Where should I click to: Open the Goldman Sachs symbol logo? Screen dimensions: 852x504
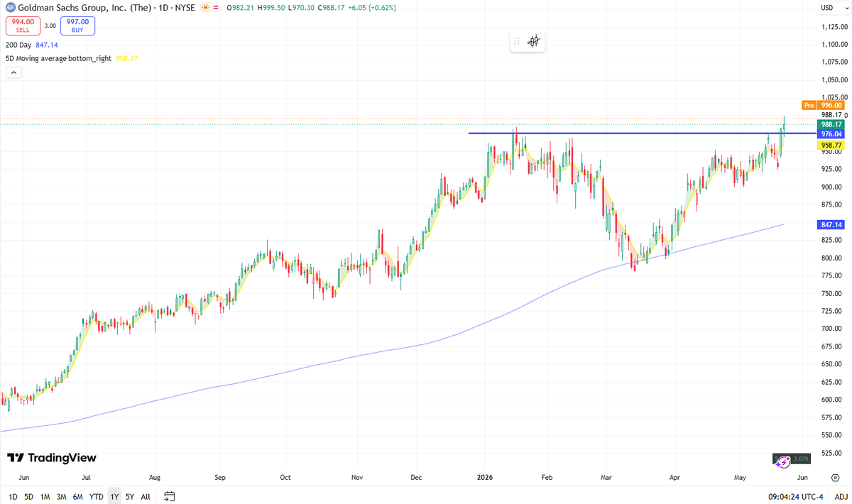point(11,7)
